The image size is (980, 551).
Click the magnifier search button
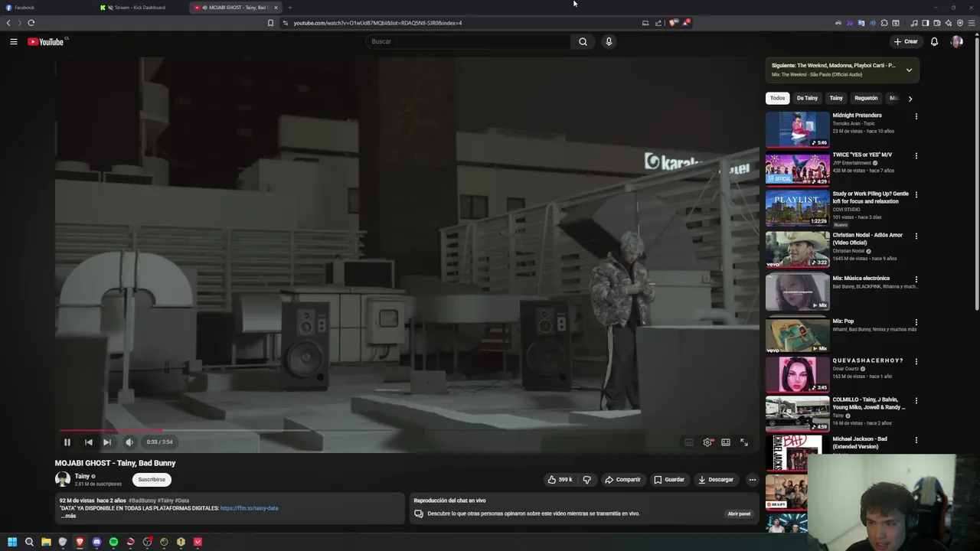(x=583, y=41)
